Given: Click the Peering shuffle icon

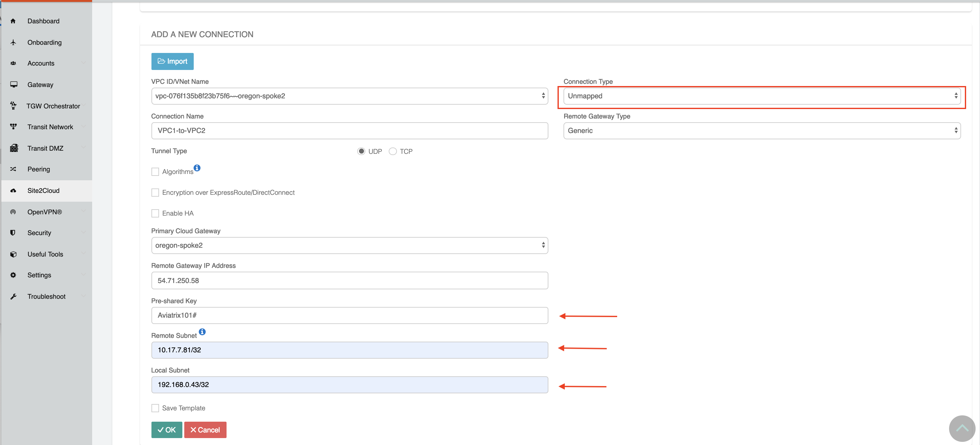Looking at the screenshot, I should tap(13, 169).
